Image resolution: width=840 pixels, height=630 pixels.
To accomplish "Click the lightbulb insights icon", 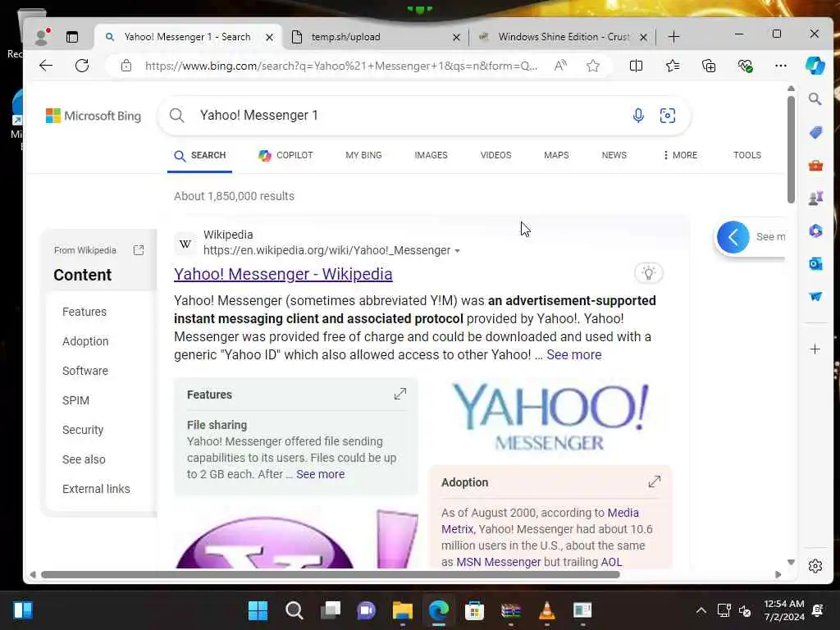I will (649, 273).
